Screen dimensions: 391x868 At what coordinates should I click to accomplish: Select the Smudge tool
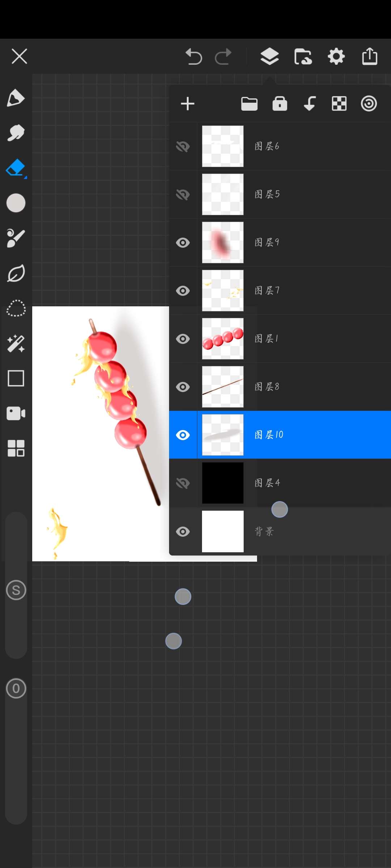(x=16, y=133)
